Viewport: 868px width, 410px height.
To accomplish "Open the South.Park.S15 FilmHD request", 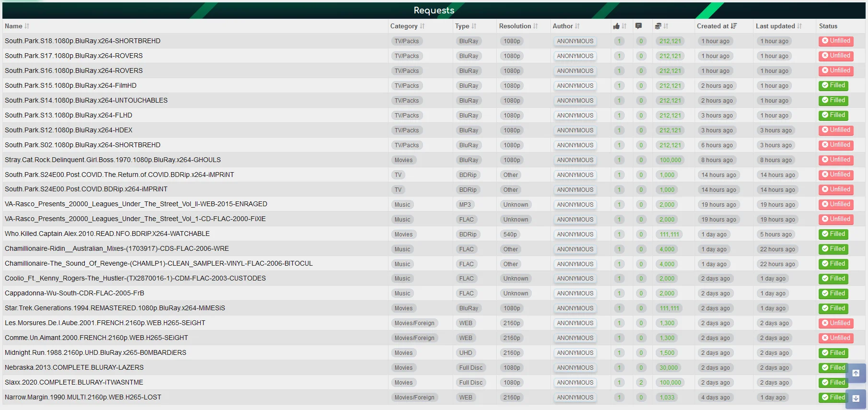I will click(x=70, y=86).
